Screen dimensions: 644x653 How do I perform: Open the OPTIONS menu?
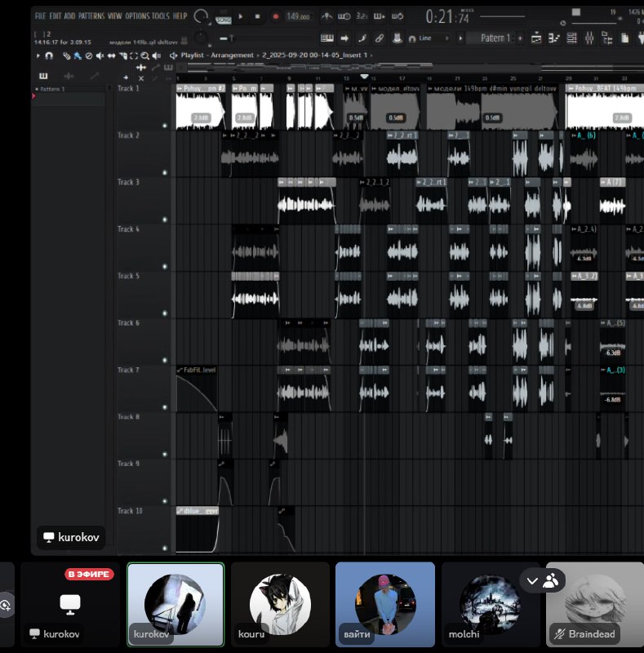click(x=137, y=16)
